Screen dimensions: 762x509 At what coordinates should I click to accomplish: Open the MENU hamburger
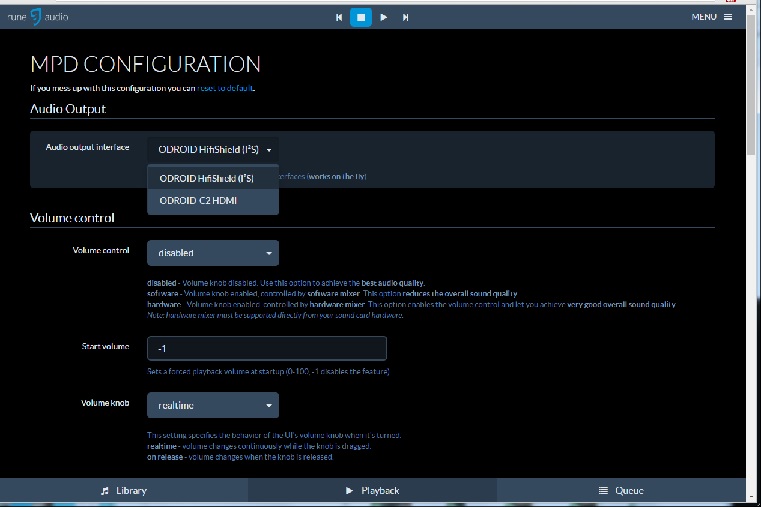(712, 17)
